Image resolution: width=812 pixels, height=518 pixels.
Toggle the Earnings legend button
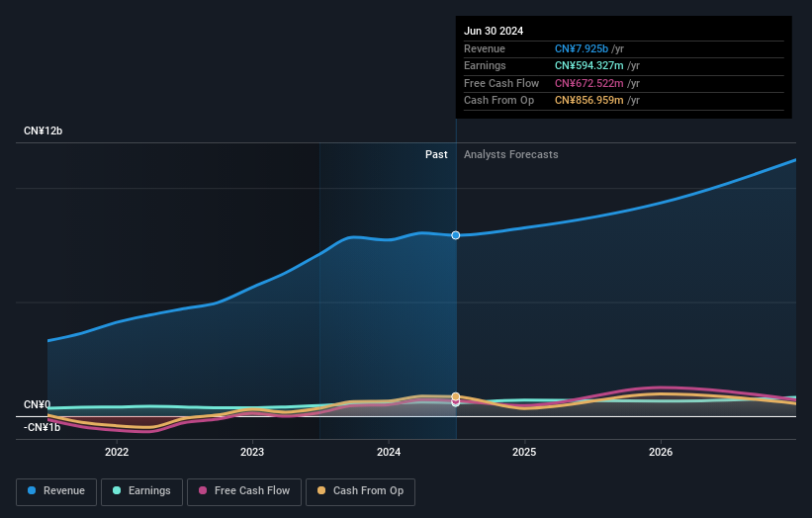pyautogui.click(x=141, y=491)
